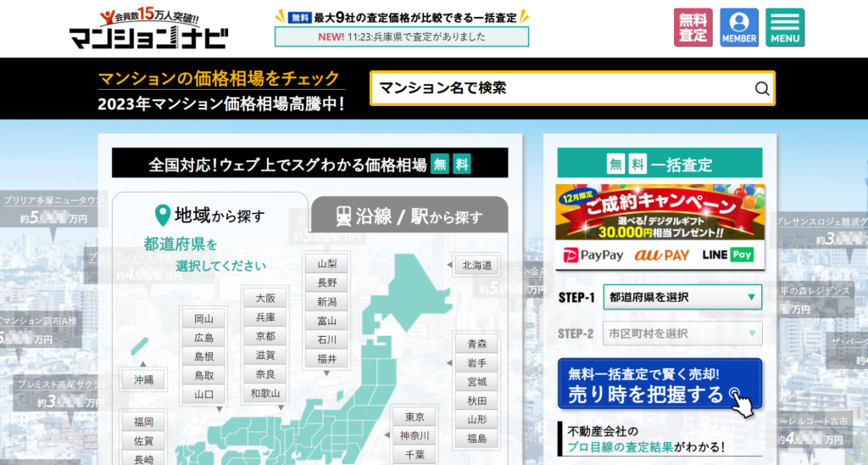Select 山梨 prefecture button

pos(327,264)
